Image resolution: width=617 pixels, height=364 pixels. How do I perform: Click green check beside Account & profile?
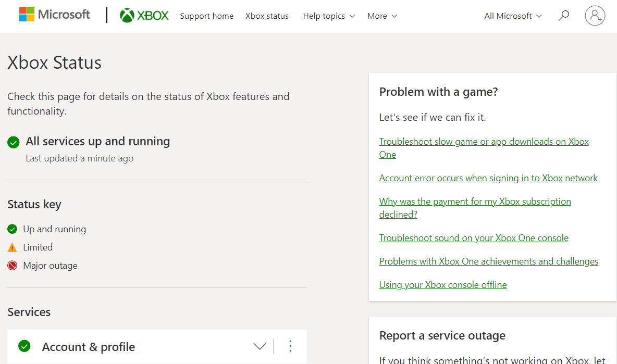click(24, 346)
